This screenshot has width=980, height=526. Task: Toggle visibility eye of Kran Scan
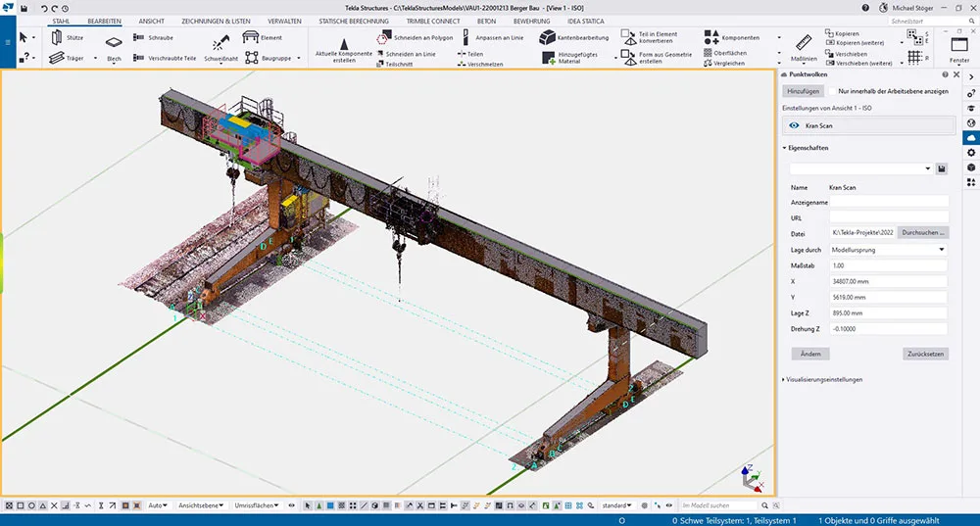(794, 125)
